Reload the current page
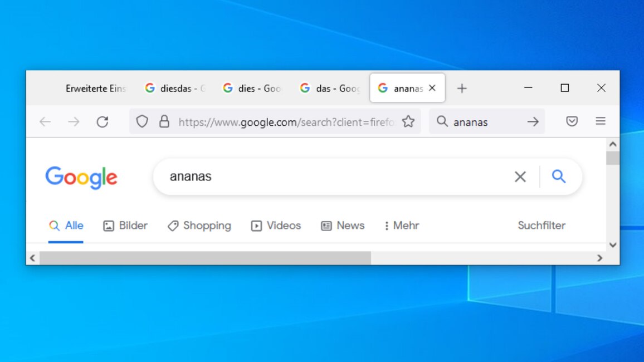Screen dimensions: 644x362 coord(103,121)
